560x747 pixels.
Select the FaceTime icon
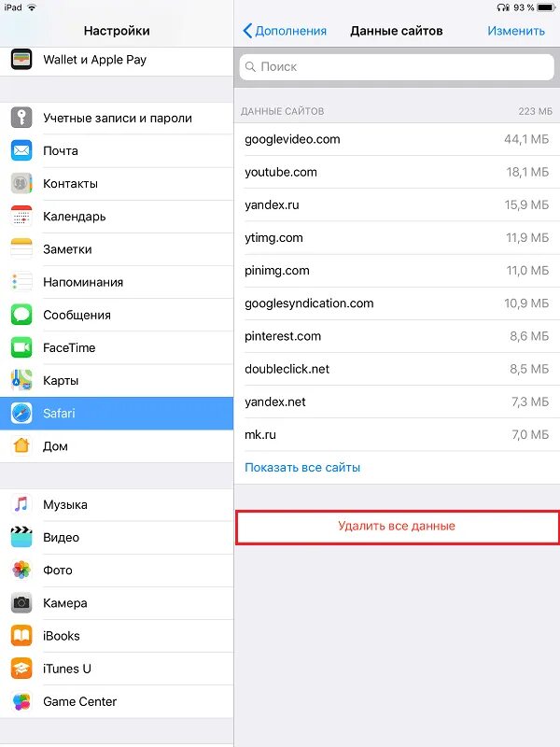[x=21, y=347]
